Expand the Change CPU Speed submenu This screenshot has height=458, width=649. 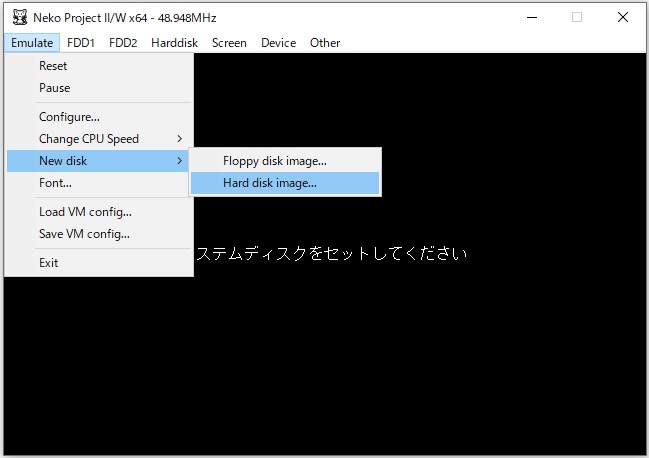pos(99,139)
